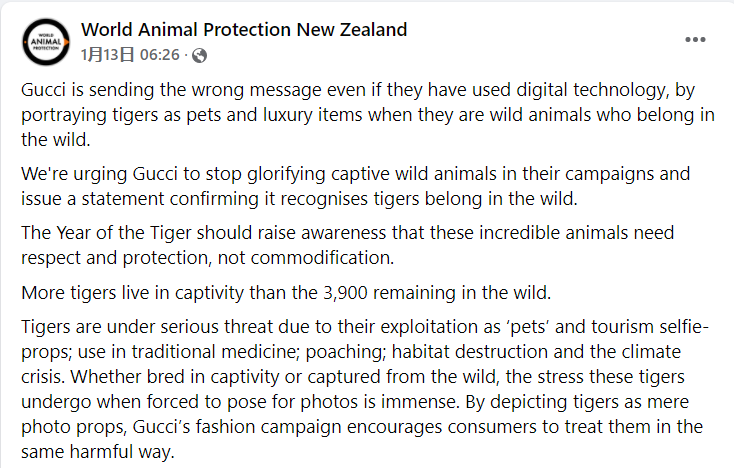
Task: Click the paragraph starting 'We're urging Gucci'
Action: (356, 186)
